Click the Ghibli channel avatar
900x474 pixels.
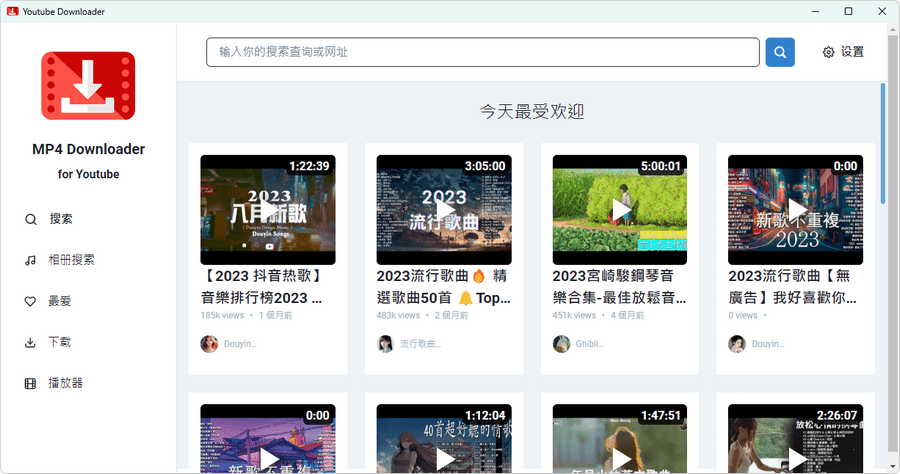(x=561, y=344)
